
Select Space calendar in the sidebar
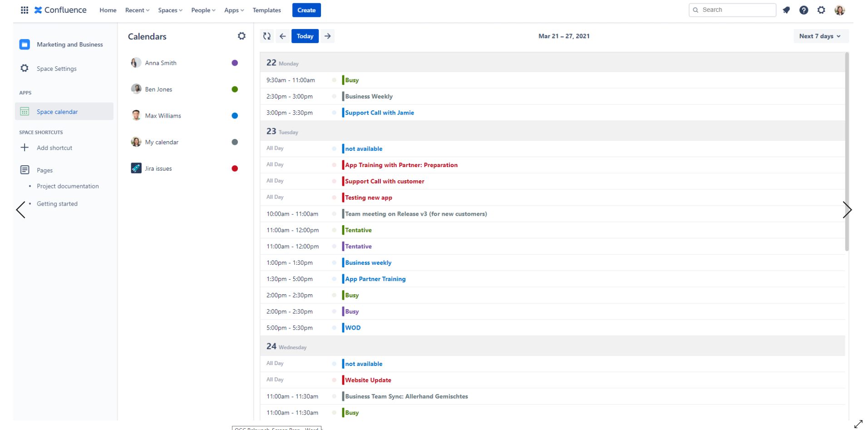pyautogui.click(x=57, y=112)
